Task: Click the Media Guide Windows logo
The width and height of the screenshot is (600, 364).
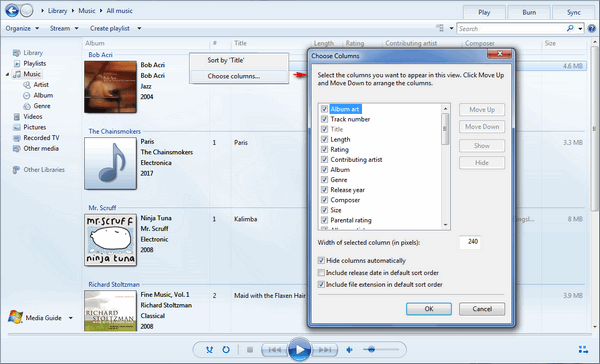Action: click(x=15, y=317)
